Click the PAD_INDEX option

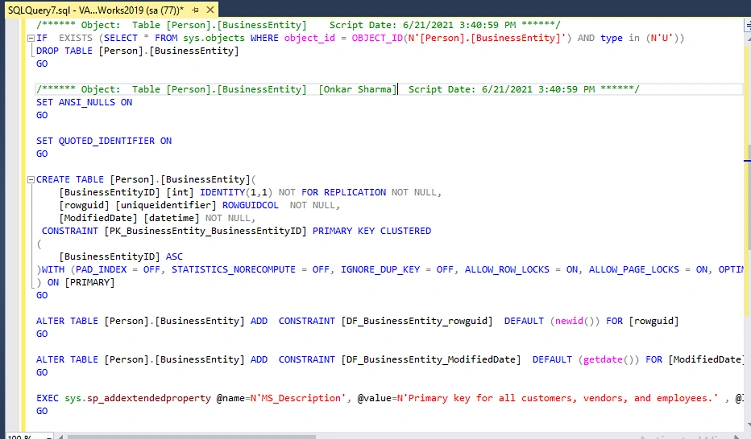101,270
